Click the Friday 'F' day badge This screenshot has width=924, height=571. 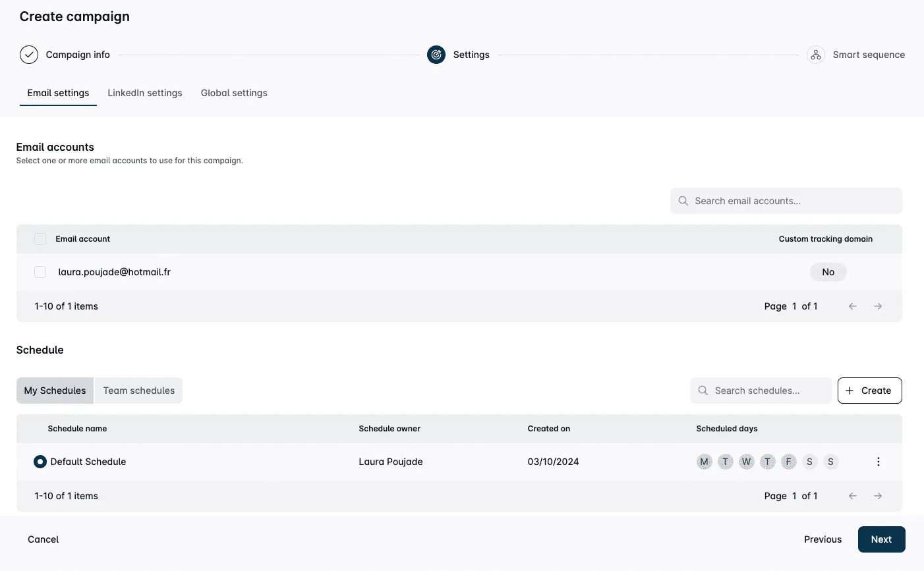(x=789, y=462)
